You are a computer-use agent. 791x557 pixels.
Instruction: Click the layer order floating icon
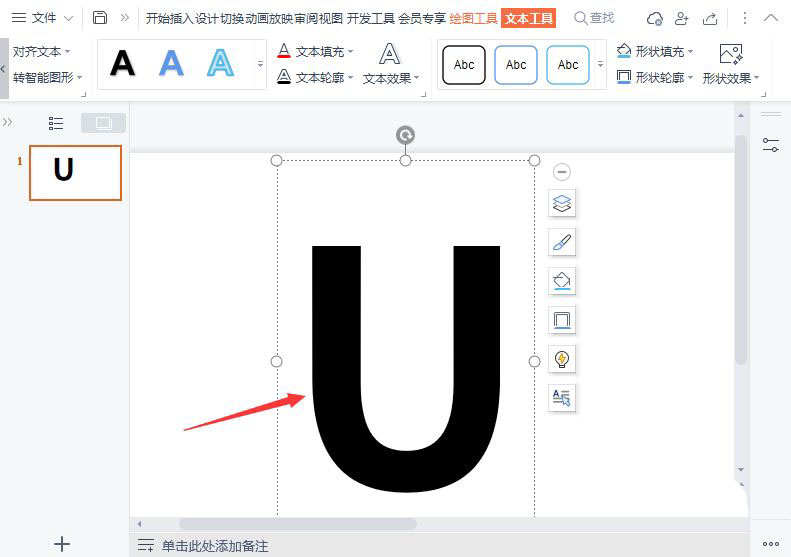point(561,203)
